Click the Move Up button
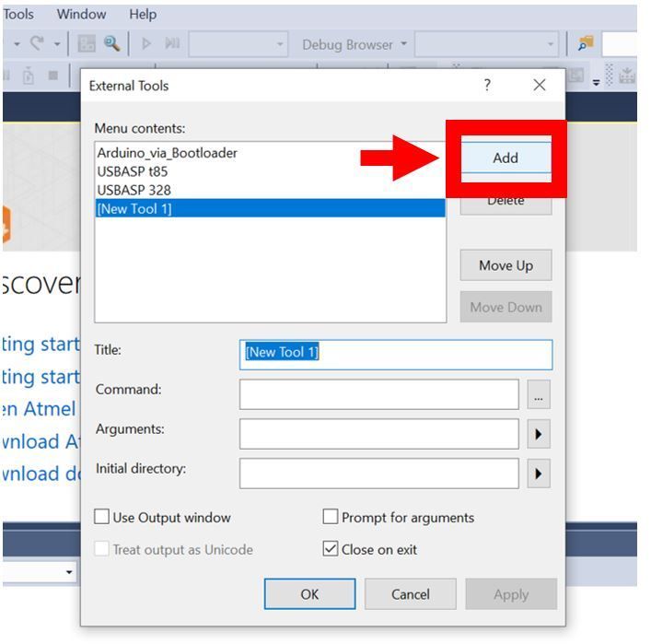The height and width of the screenshot is (644, 651). click(x=506, y=265)
